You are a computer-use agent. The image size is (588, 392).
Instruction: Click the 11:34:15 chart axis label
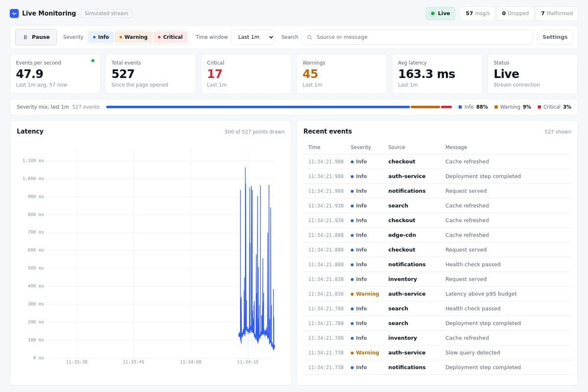point(247,362)
